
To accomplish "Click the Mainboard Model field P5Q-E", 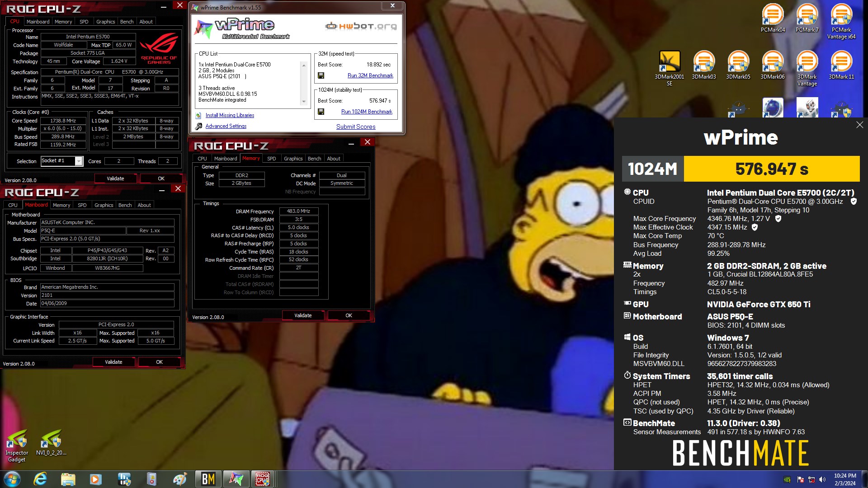I will coord(83,230).
